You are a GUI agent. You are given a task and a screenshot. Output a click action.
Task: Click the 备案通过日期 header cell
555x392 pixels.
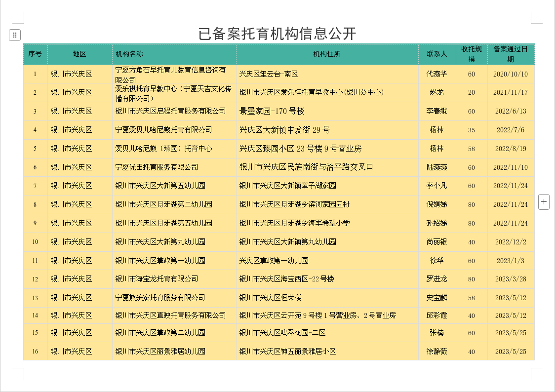(511, 54)
